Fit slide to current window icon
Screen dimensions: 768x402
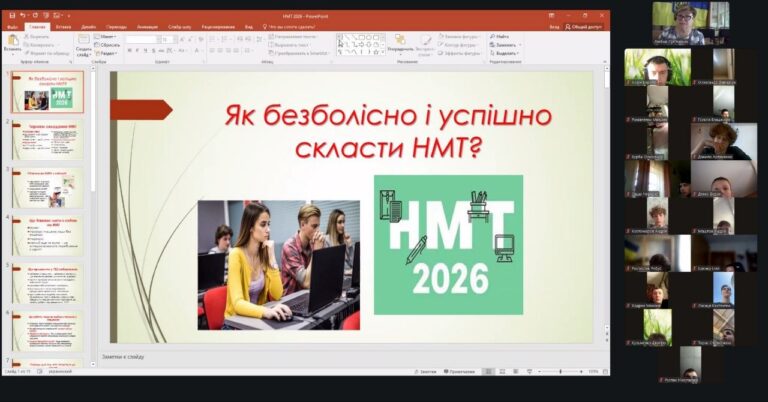605,372
